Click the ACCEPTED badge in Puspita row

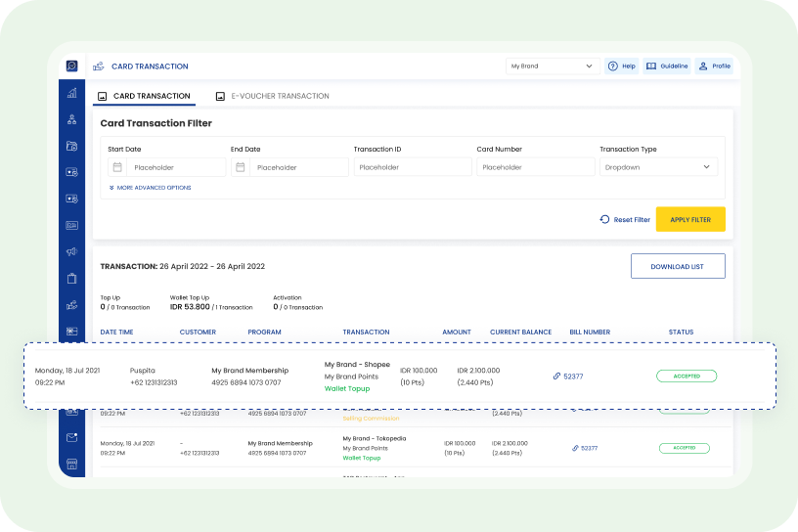coord(687,377)
